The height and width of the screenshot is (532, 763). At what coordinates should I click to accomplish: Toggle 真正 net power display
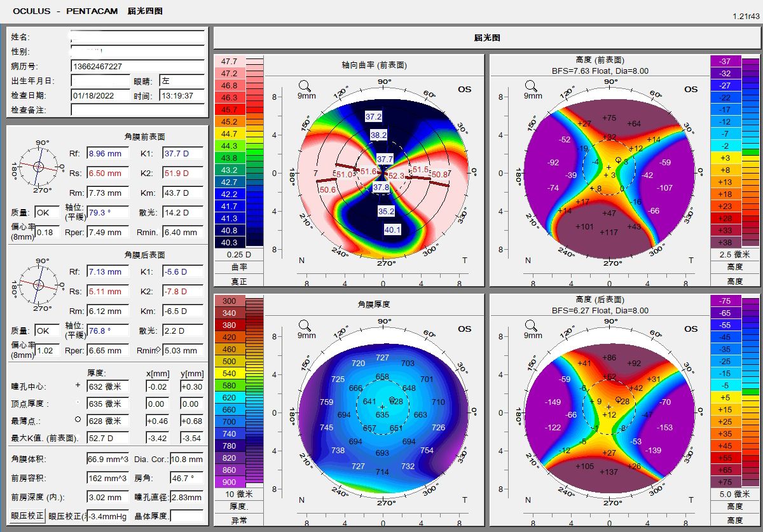point(238,280)
